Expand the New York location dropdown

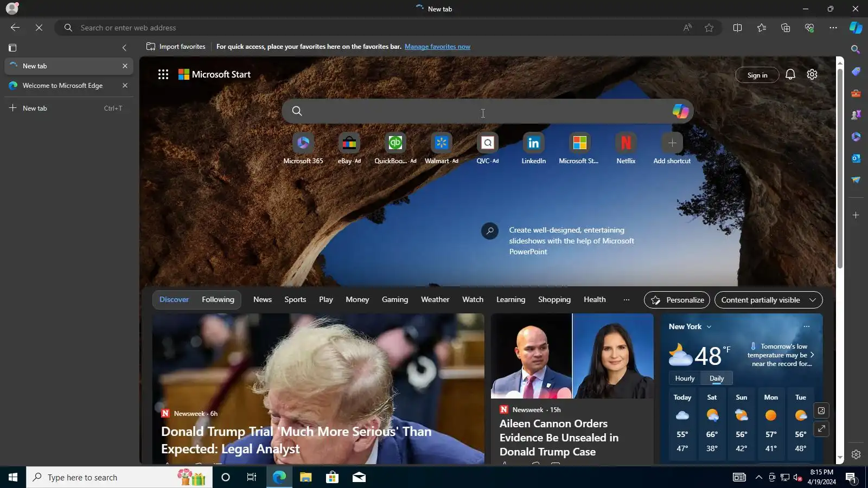[709, 326]
